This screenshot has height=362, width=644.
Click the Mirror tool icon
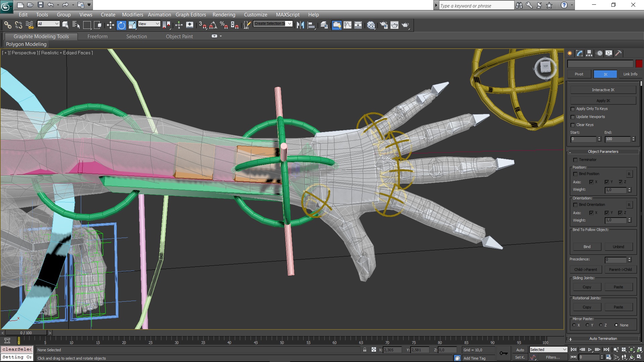(x=300, y=25)
